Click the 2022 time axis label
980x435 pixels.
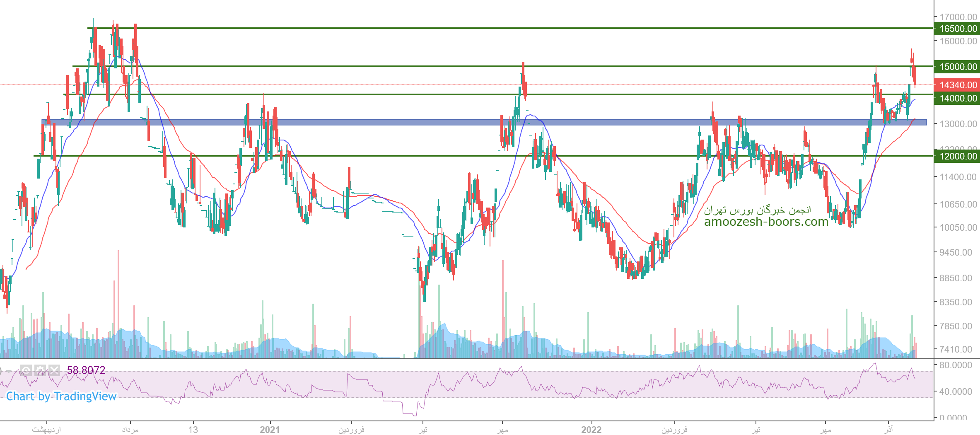tap(591, 430)
